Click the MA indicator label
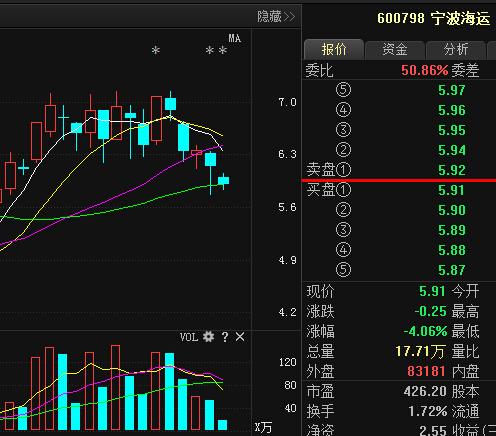Viewport: 496px width, 436px height. point(234,38)
